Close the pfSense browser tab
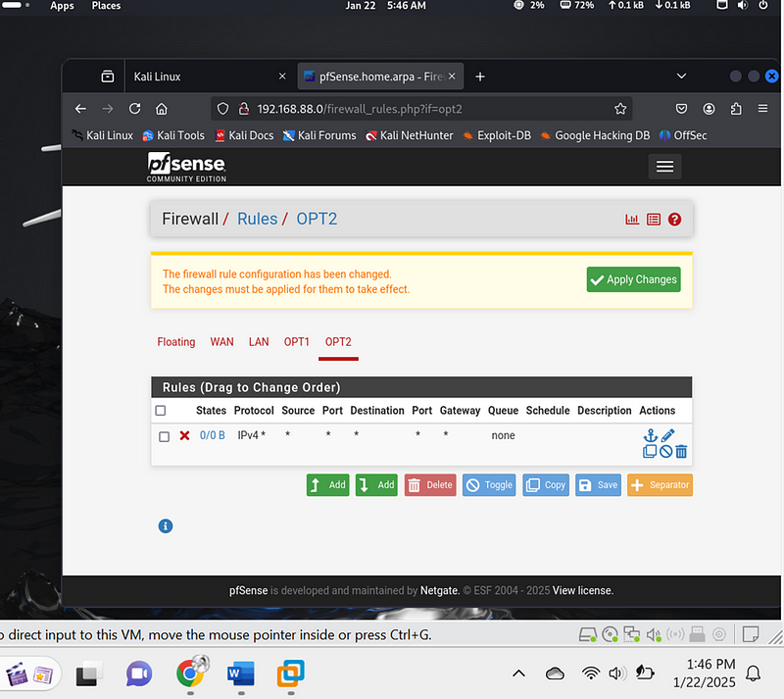The height and width of the screenshot is (699, 784). pos(452,76)
